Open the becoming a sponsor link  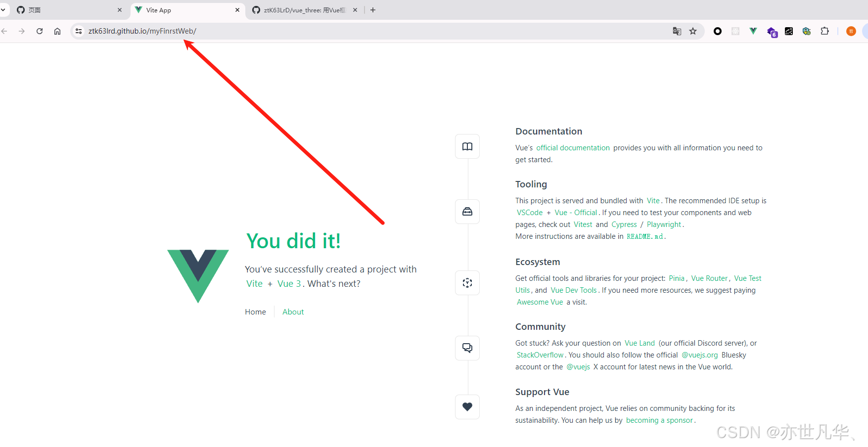coord(659,420)
